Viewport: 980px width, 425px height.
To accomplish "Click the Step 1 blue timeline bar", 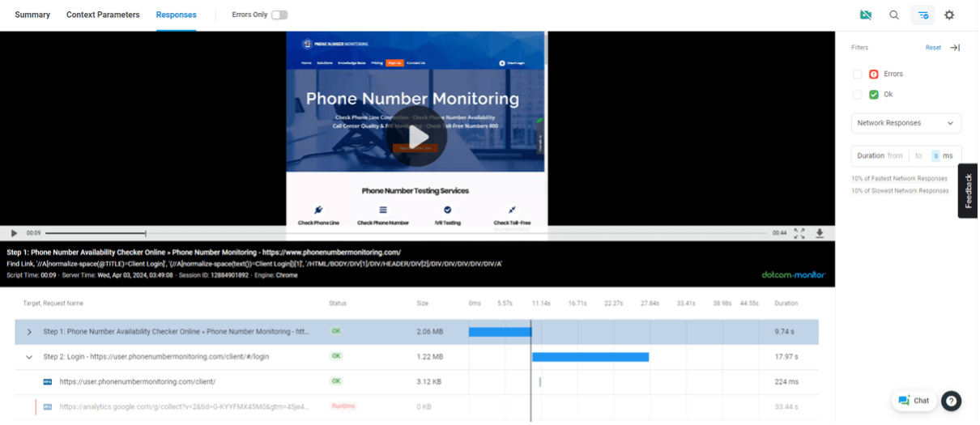I will click(500, 332).
